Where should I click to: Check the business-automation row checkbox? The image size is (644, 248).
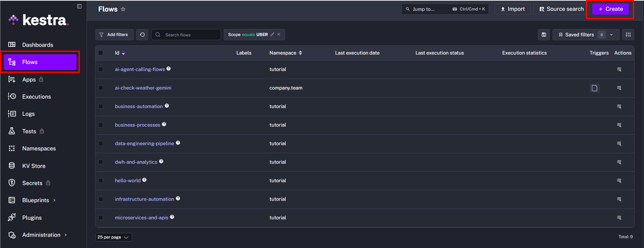[101, 106]
